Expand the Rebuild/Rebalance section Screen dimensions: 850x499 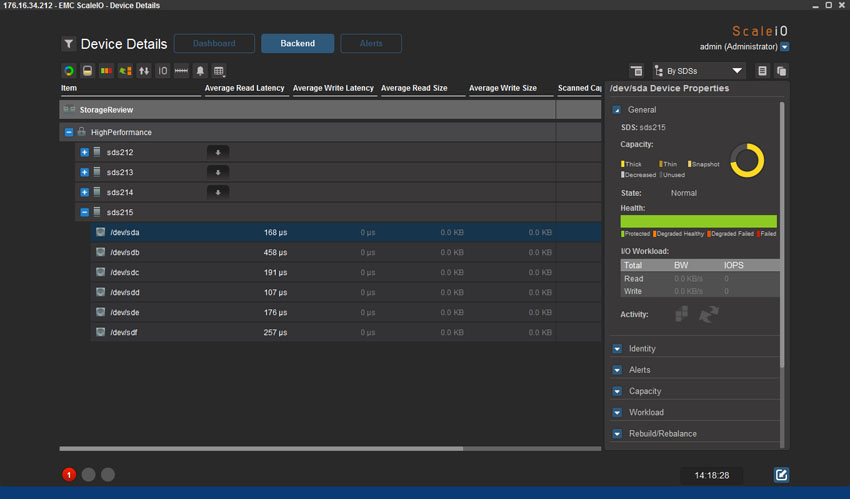[617, 434]
